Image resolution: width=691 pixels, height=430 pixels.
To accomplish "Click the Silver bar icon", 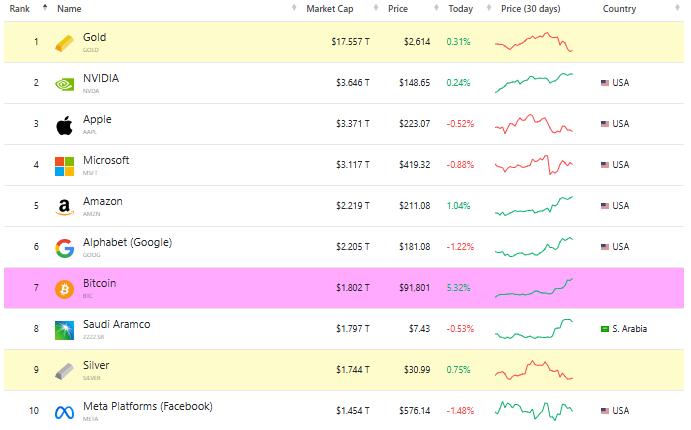I will coord(64,371).
